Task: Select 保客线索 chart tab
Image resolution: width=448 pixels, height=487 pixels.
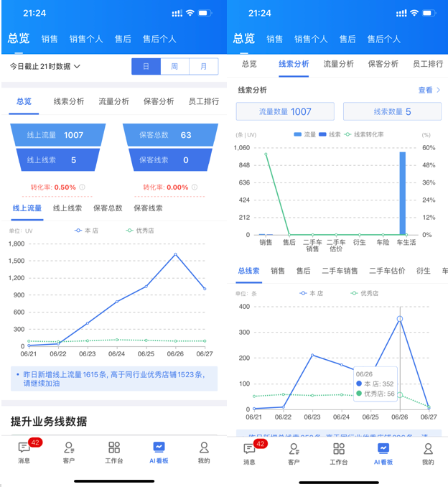Action: pos(148,208)
